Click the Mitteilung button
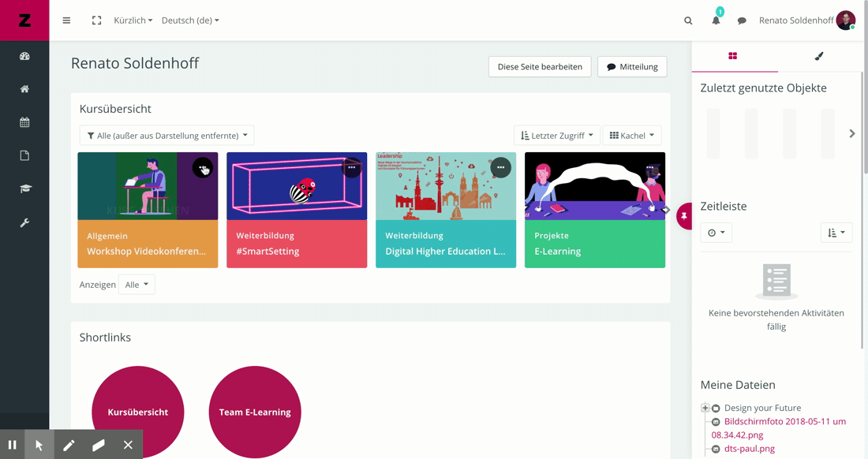Viewport: 868px width, 459px height. [632, 67]
